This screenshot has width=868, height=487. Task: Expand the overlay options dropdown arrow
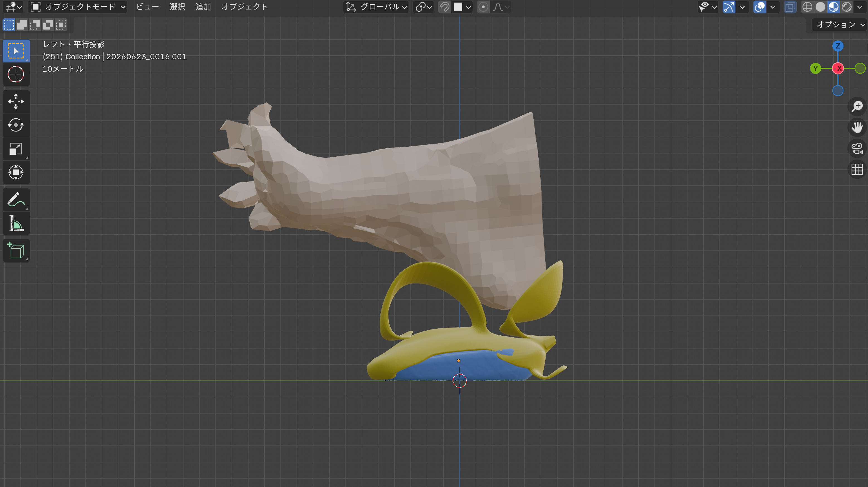click(773, 7)
